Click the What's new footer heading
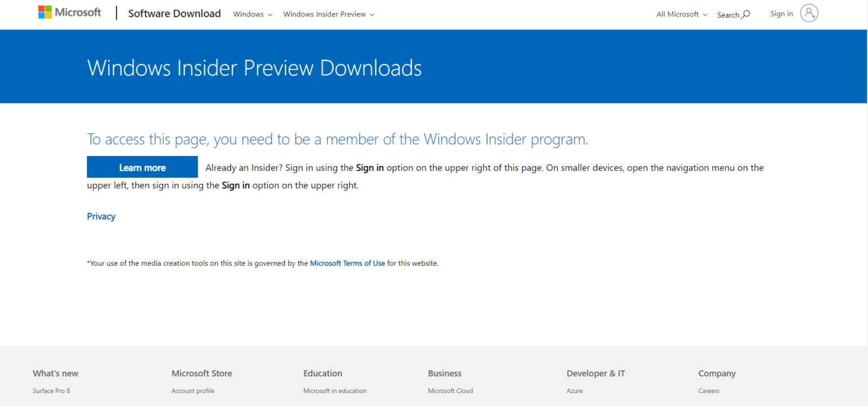 coord(55,373)
